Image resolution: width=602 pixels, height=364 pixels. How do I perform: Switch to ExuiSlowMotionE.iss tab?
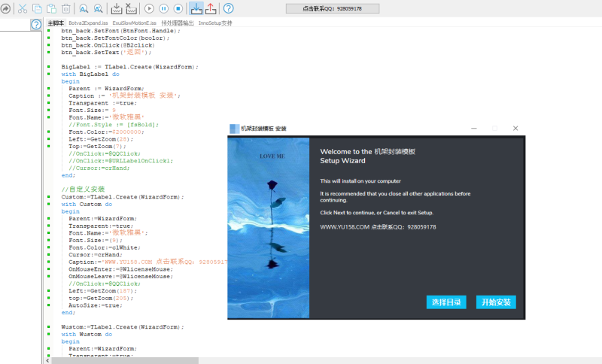pos(135,23)
